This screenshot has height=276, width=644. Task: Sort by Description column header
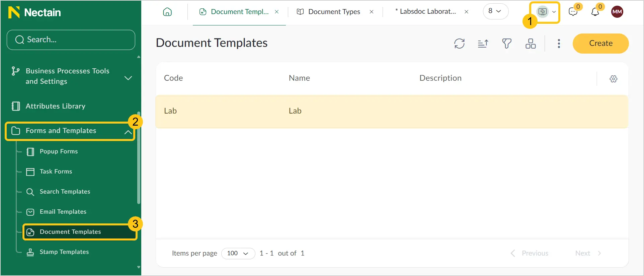point(440,78)
